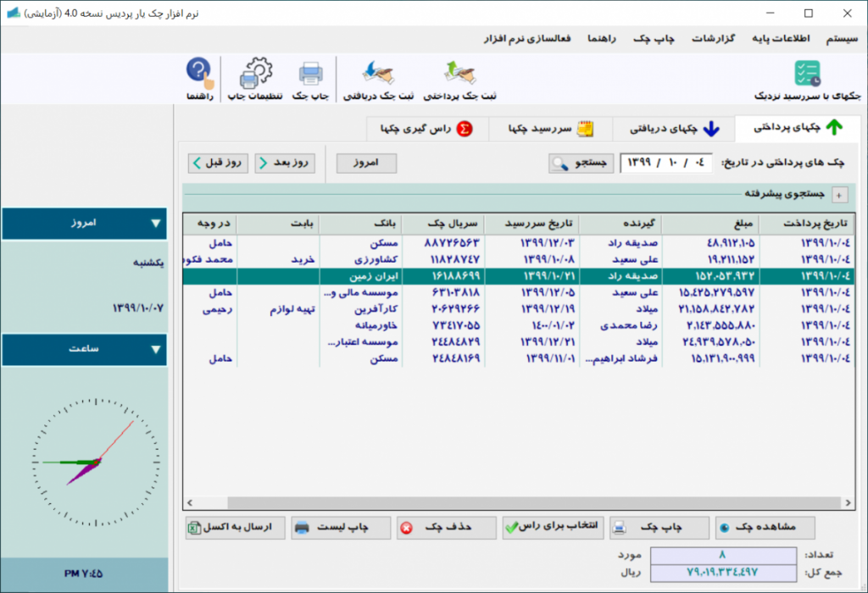Click notepad icon of سررسید چکها tab
This screenshot has height=593, width=868.
585,129
